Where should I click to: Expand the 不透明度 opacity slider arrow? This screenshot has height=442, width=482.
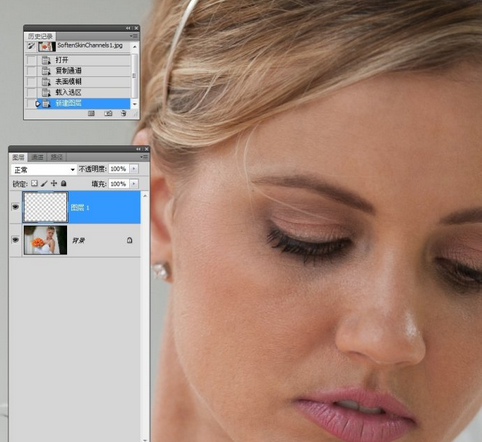pyautogui.click(x=134, y=169)
